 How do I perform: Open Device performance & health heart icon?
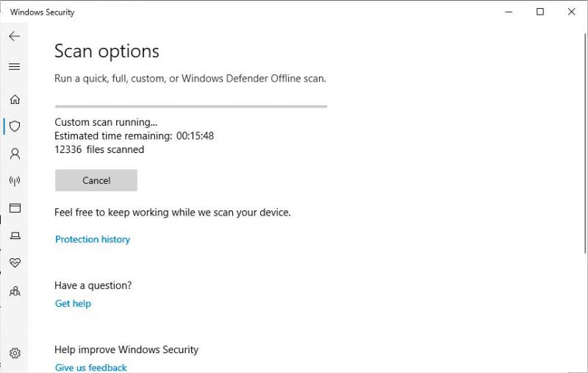coord(15,263)
